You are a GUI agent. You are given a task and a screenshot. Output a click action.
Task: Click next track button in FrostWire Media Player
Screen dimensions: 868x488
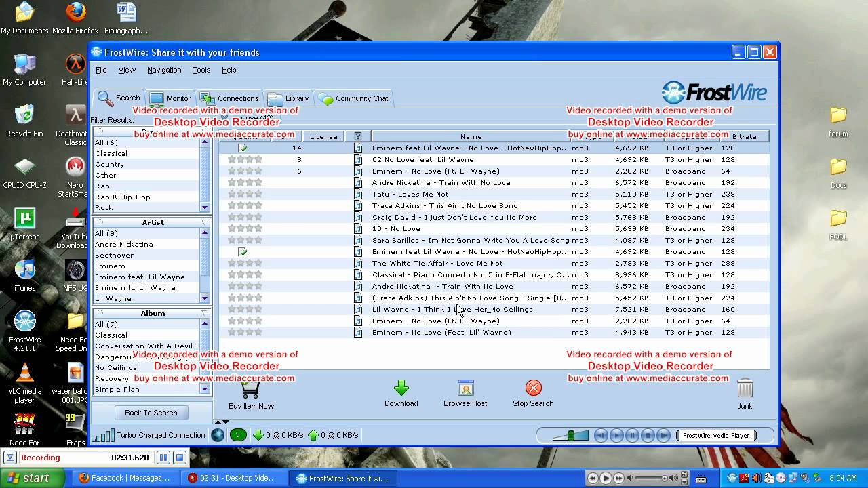pos(664,436)
